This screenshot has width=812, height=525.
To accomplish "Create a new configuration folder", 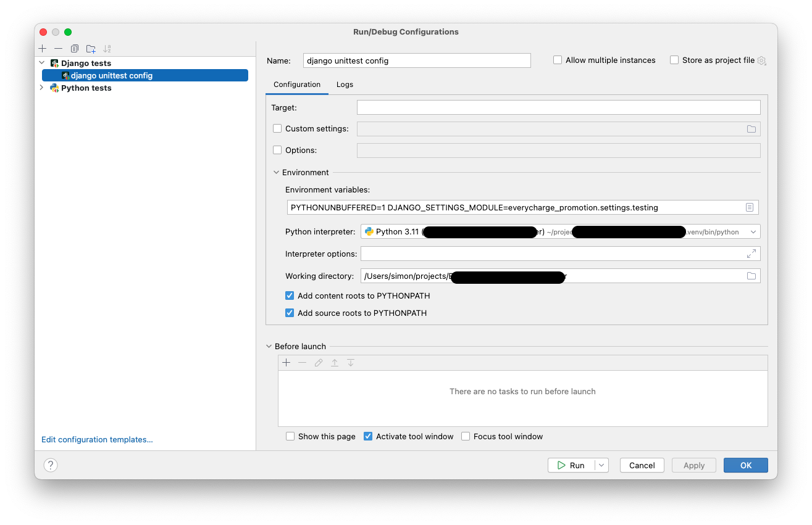I will 91,49.
